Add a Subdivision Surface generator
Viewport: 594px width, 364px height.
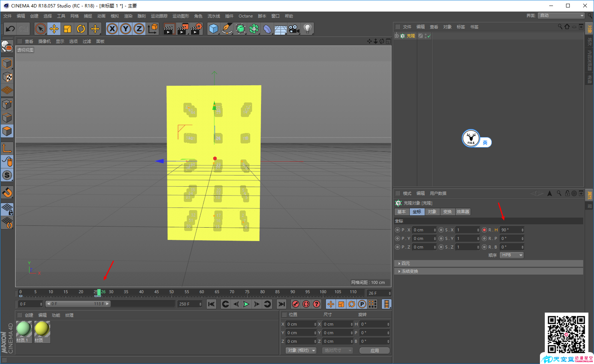coord(241,29)
